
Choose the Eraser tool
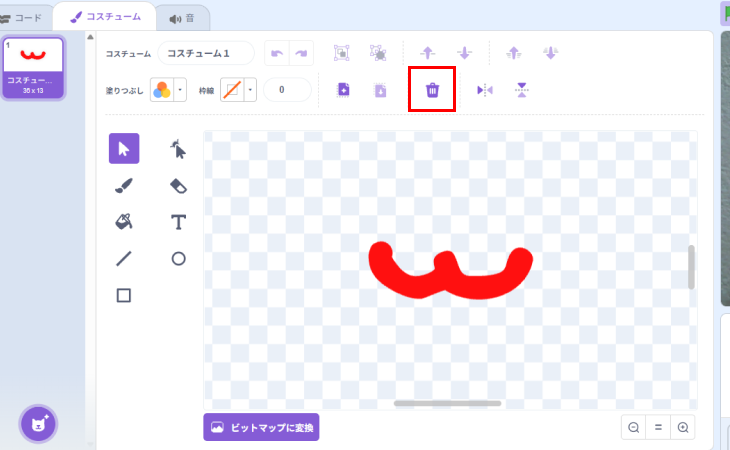pos(178,185)
